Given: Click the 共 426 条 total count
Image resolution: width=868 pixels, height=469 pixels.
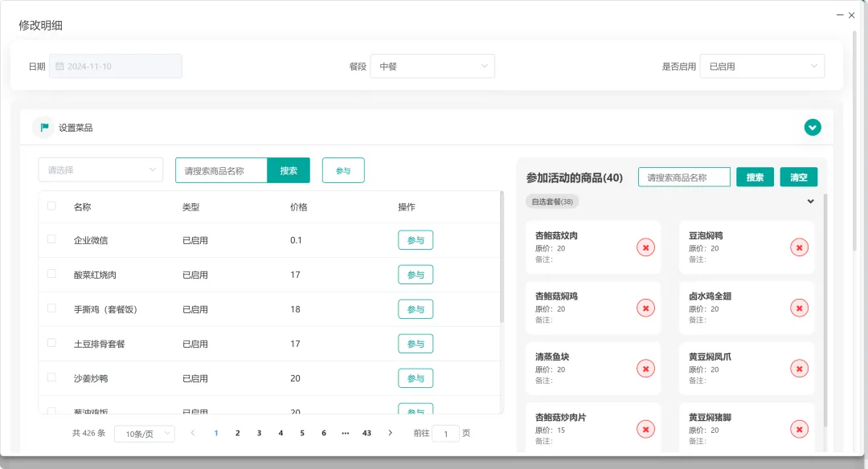Looking at the screenshot, I should pos(88,433).
